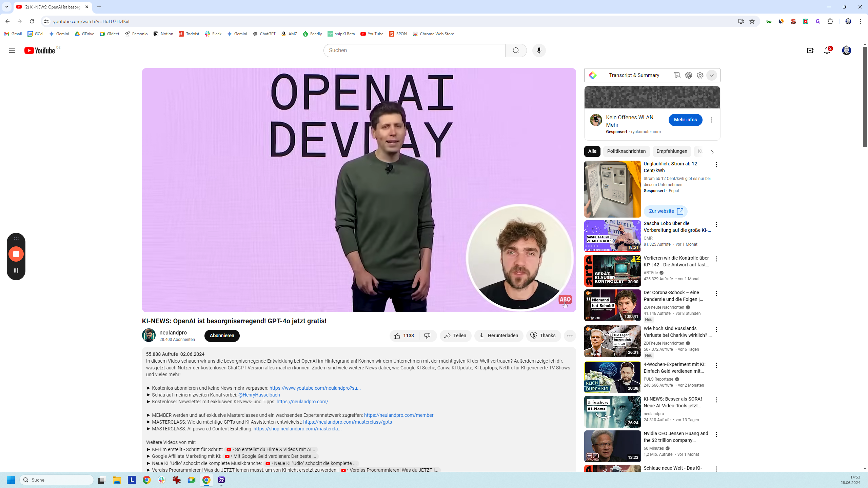This screenshot has width=868, height=488.
Task: View site information in address bar
Action: pos(46,21)
